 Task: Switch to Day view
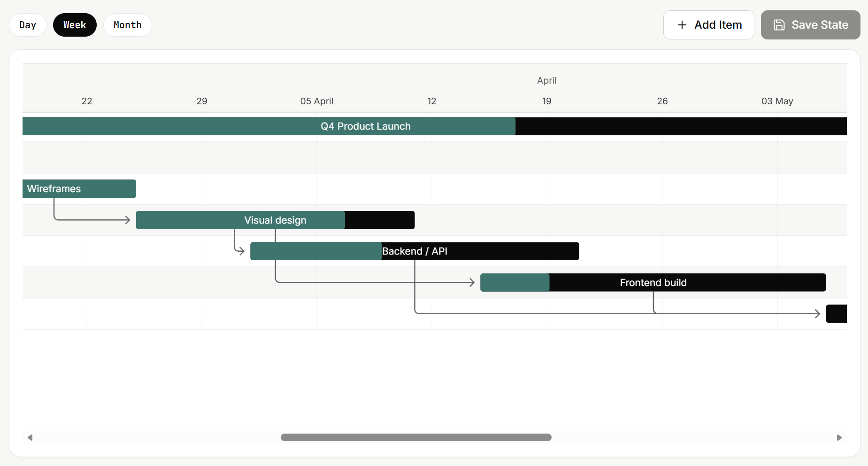(x=28, y=25)
